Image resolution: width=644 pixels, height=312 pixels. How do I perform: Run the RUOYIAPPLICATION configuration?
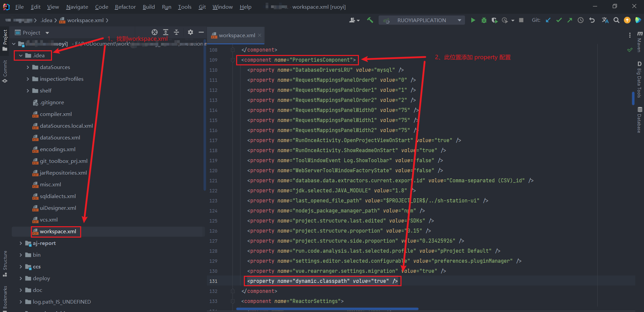pos(473,20)
